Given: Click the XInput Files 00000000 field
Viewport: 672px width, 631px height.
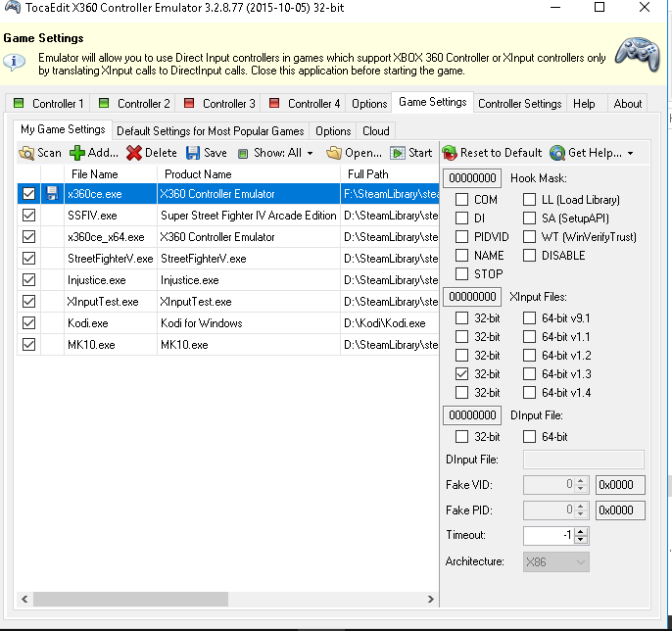Looking at the screenshot, I should [472, 296].
